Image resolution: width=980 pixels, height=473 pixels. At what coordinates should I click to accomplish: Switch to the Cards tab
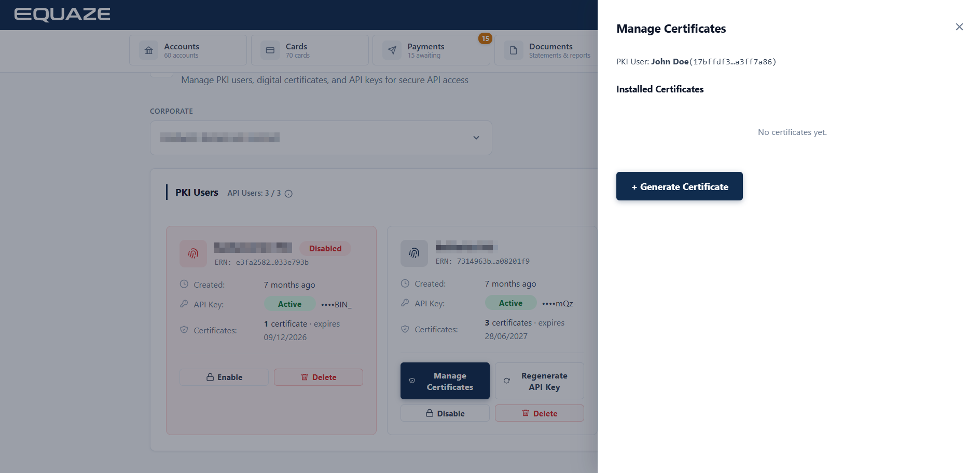[310, 50]
